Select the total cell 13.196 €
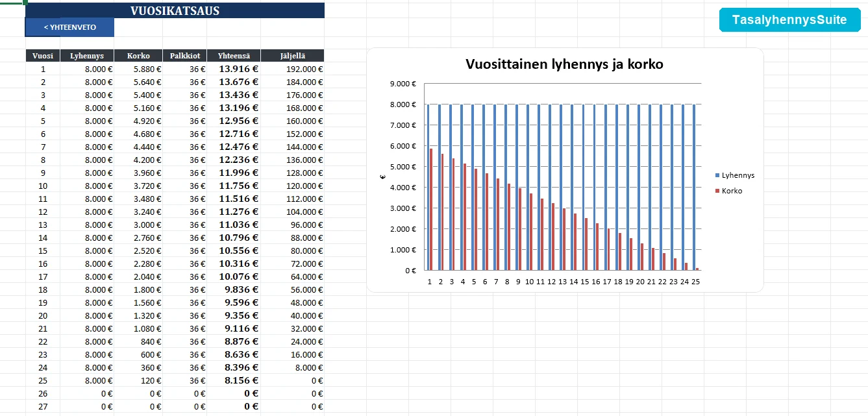This screenshot has width=868, height=416. (x=234, y=108)
